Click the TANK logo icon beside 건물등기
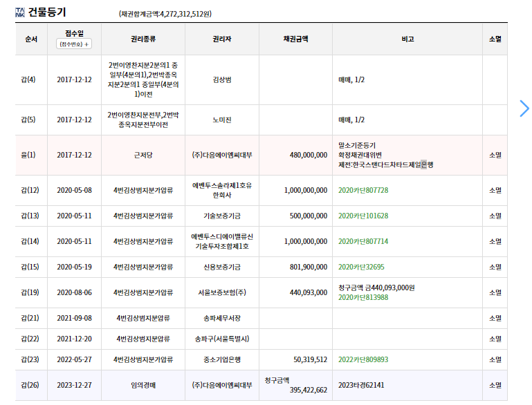Viewport: 532px width, 405px height. [x=20, y=12]
